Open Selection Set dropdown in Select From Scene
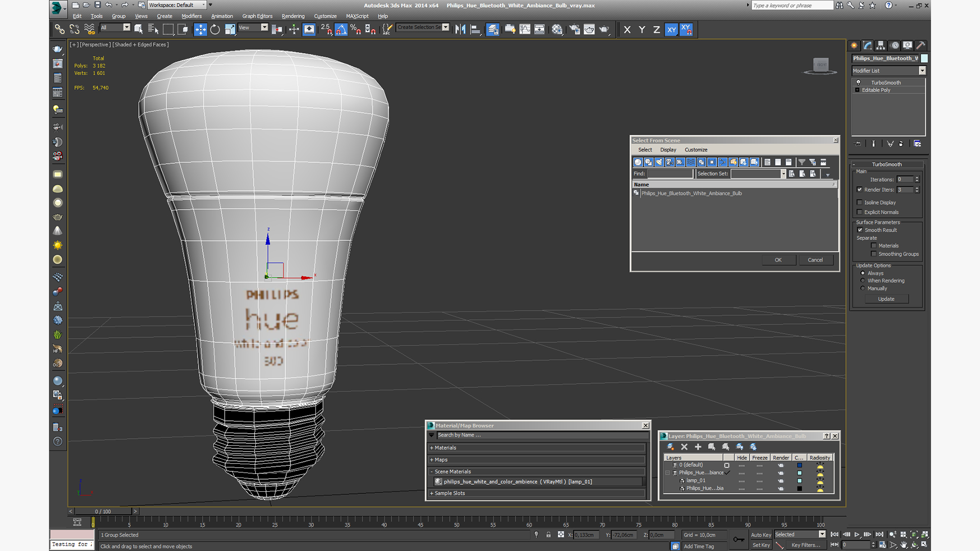This screenshot has height=551, width=980. click(x=783, y=174)
